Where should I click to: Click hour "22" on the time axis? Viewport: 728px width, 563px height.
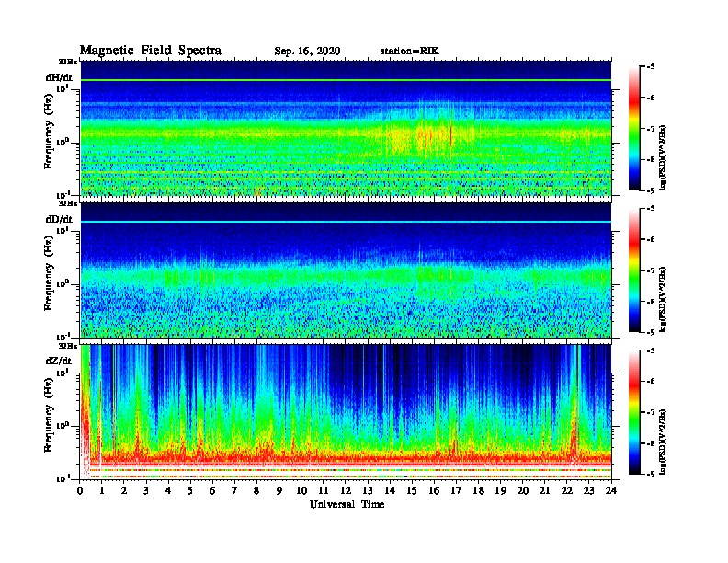(x=567, y=490)
